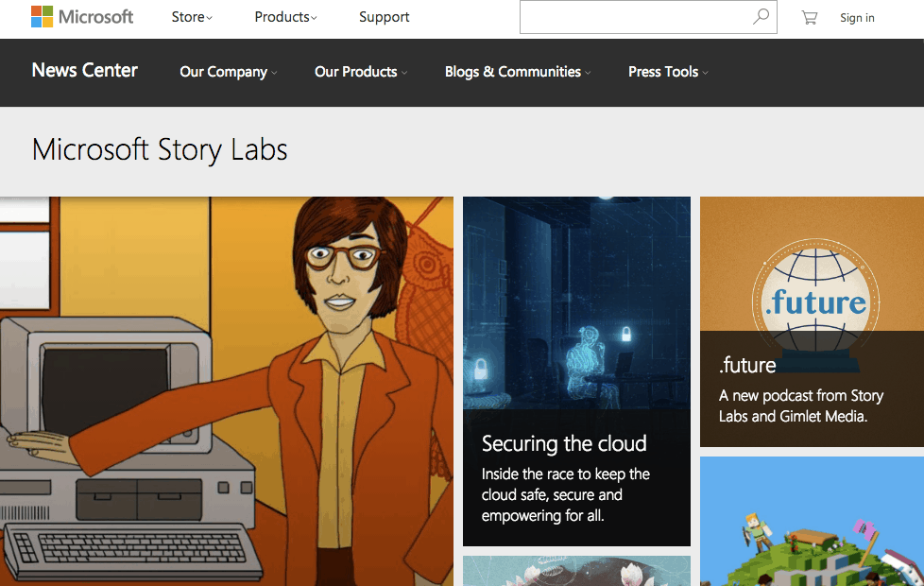Open the Our Company dropdown

click(228, 72)
